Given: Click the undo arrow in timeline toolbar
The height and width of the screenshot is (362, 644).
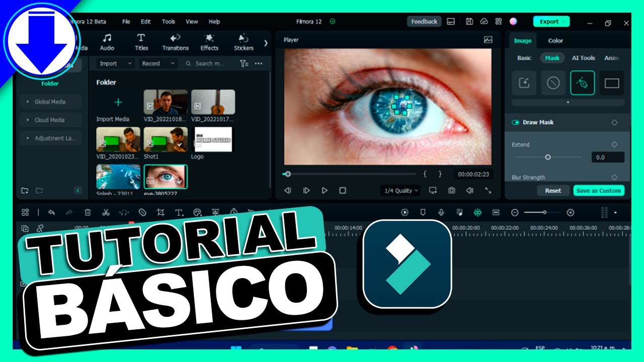Looking at the screenshot, I should [x=51, y=213].
